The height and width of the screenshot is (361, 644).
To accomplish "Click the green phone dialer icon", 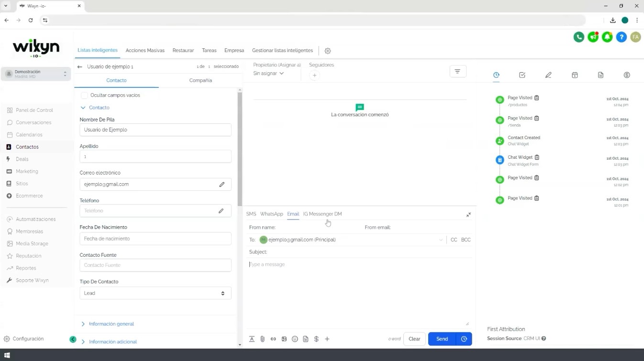I will click(x=579, y=37).
